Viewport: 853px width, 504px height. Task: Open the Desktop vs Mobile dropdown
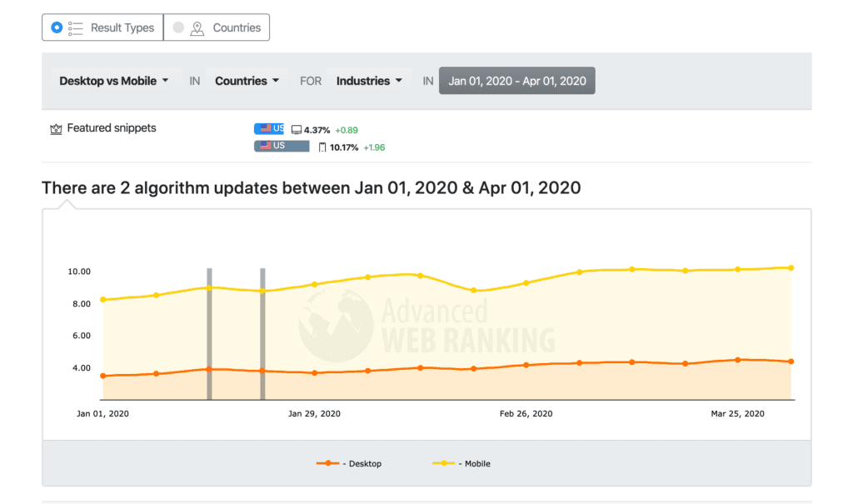click(113, 81)
